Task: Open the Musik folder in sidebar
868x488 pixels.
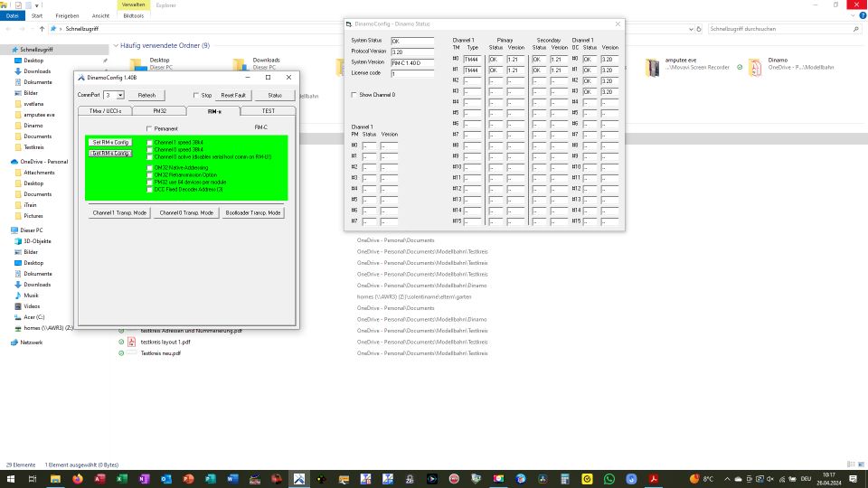Action: (31, 296)
